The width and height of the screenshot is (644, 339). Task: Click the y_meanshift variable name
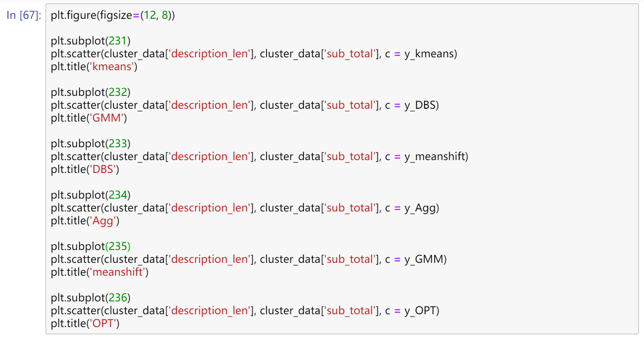(x=435, y=157)
